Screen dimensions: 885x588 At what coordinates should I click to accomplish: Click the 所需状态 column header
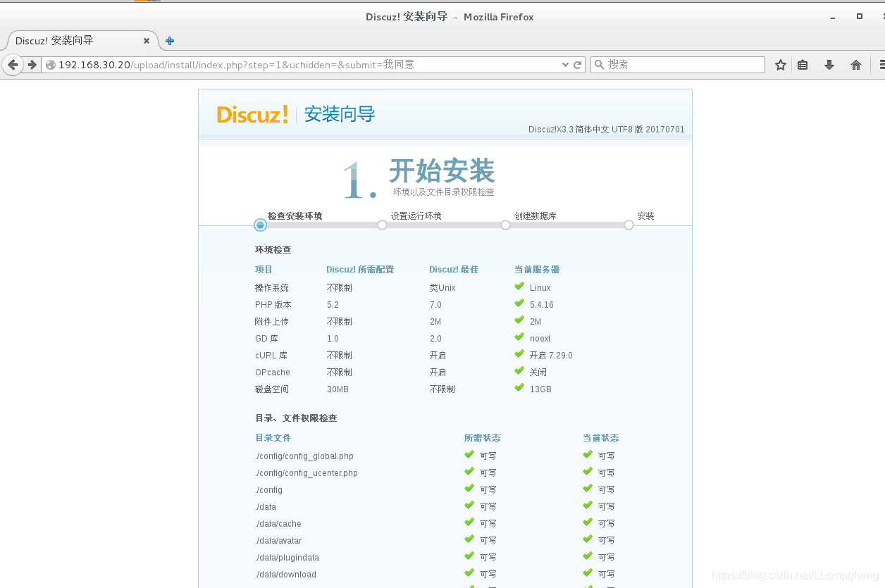483,438
